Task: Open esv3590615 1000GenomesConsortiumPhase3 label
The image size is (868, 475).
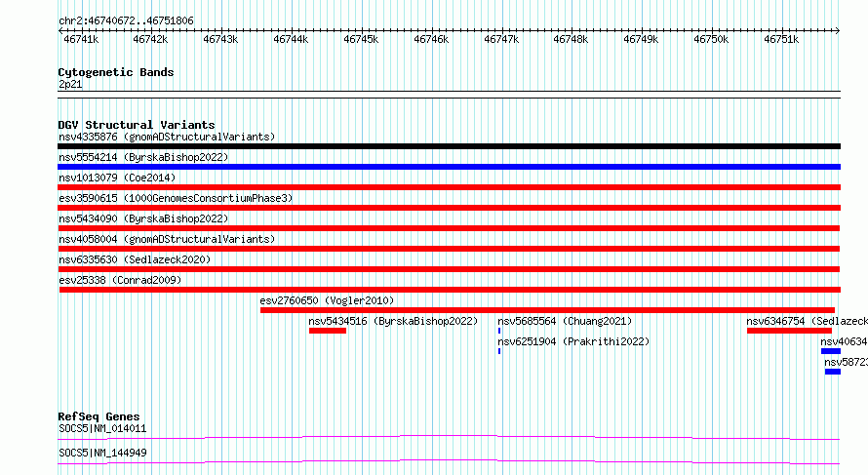Action: click(176, 198)
